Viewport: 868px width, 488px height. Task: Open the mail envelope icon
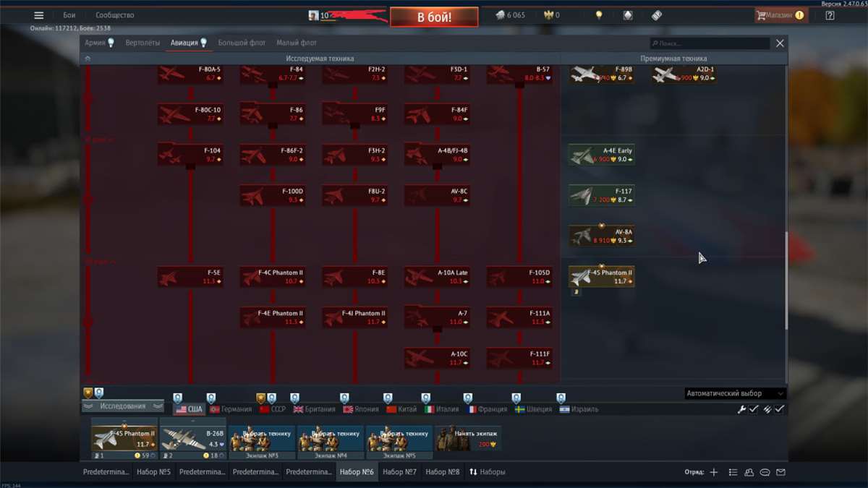pos(780,472)
